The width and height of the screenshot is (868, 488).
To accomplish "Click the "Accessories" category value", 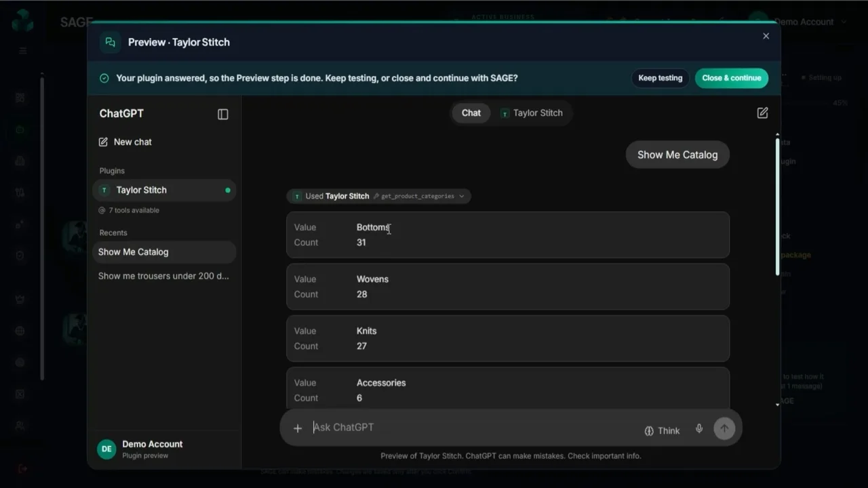I will pos(381,383).
